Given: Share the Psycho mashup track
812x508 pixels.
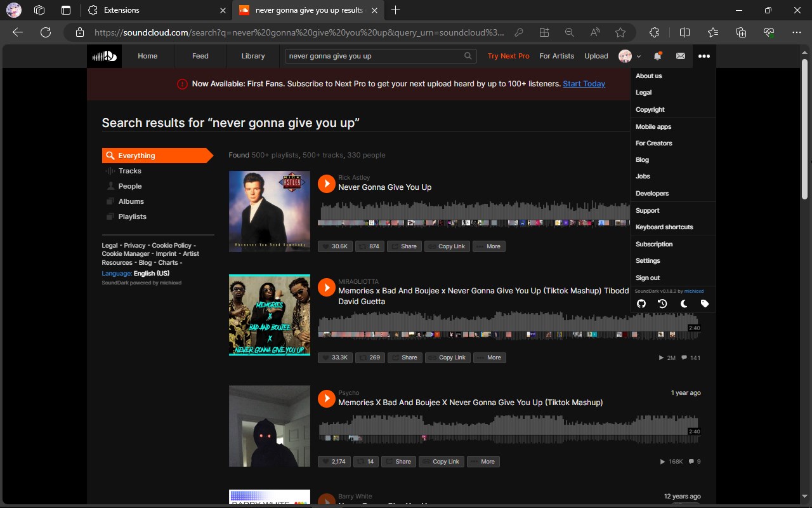Looking at the screenshot, I should pos(398,462).
